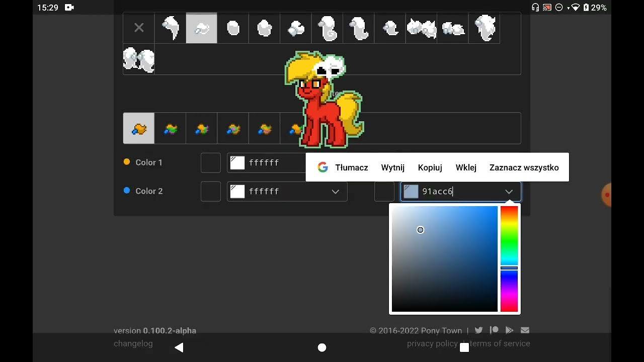Click the highlighted selected mane style
The height and width of the screenshot is (362, 644).
coord(201,28)
